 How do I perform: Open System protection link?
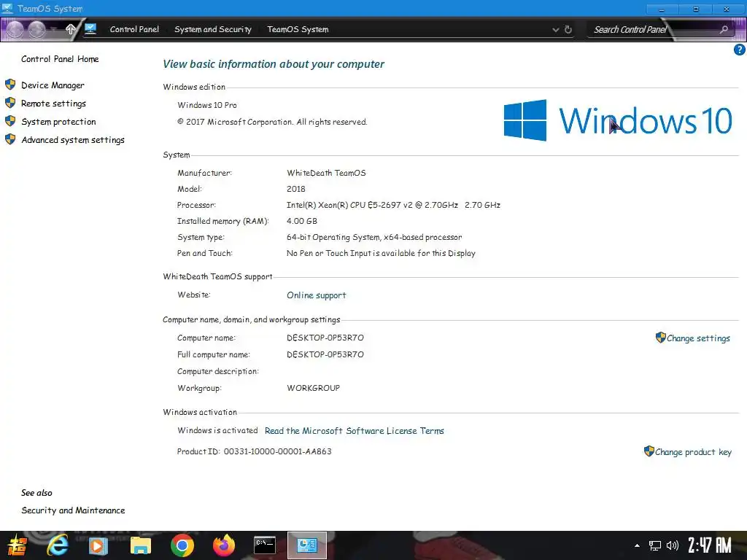coord(58,122)
